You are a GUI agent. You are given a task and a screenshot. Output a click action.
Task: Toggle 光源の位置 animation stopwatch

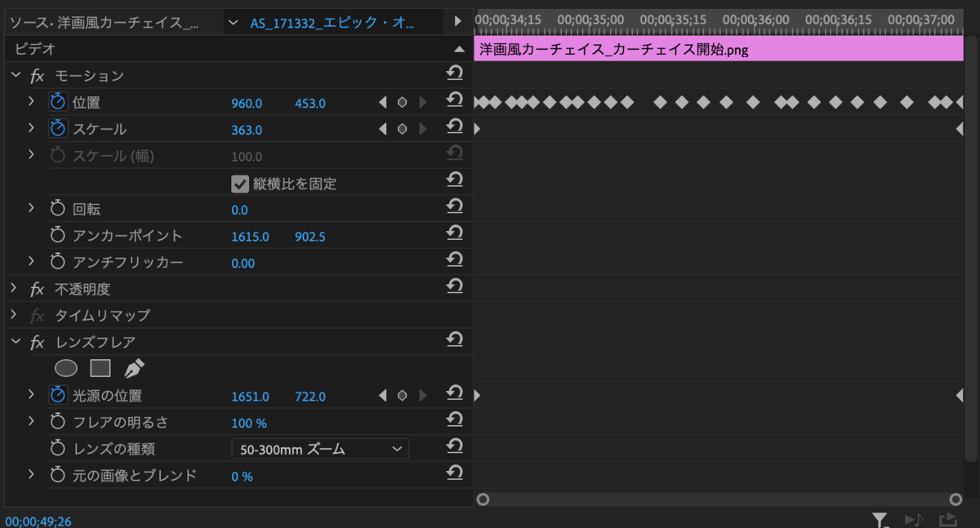[x=57, y=395]
